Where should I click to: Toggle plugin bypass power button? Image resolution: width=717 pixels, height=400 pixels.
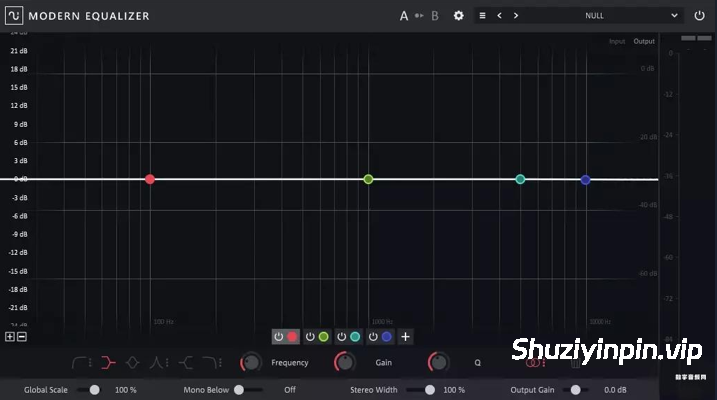pyautogui.click(x=699, y=16)
